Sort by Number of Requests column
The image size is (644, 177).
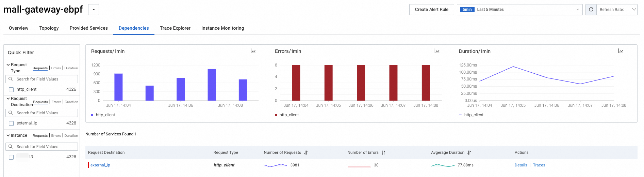pyautogui.click(x=306, y=153)
